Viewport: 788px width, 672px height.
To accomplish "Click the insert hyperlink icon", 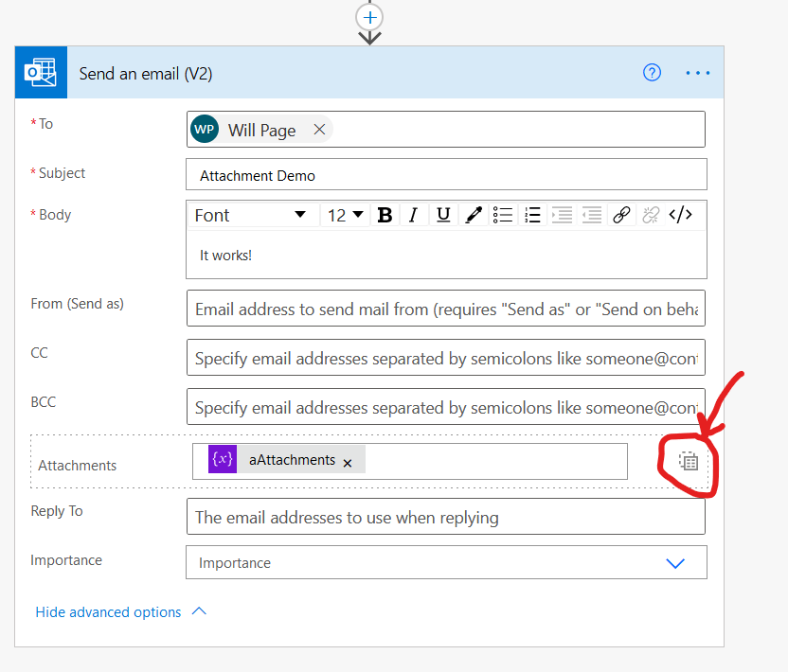I will pos(621,215).
